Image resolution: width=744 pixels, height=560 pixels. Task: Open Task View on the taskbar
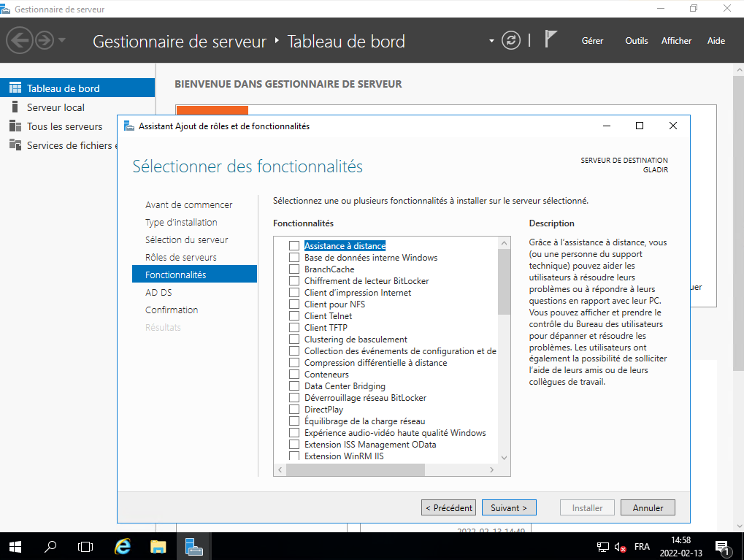85,547
